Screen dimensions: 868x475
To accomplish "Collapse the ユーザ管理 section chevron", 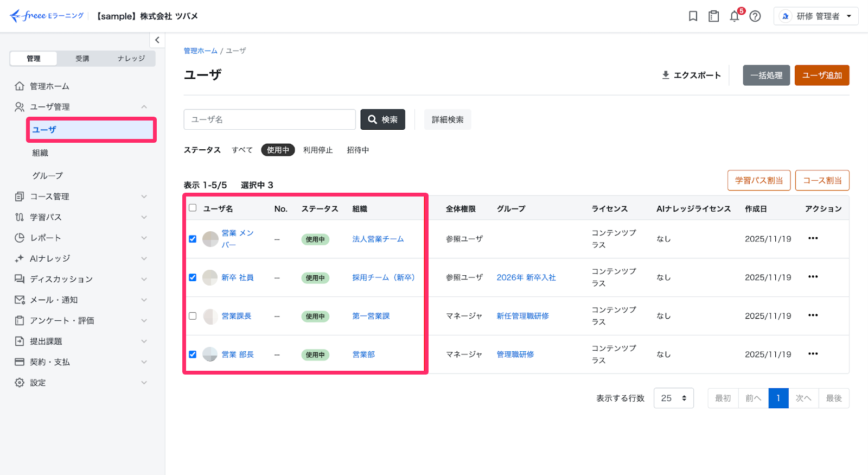I will tap(144, 107).
